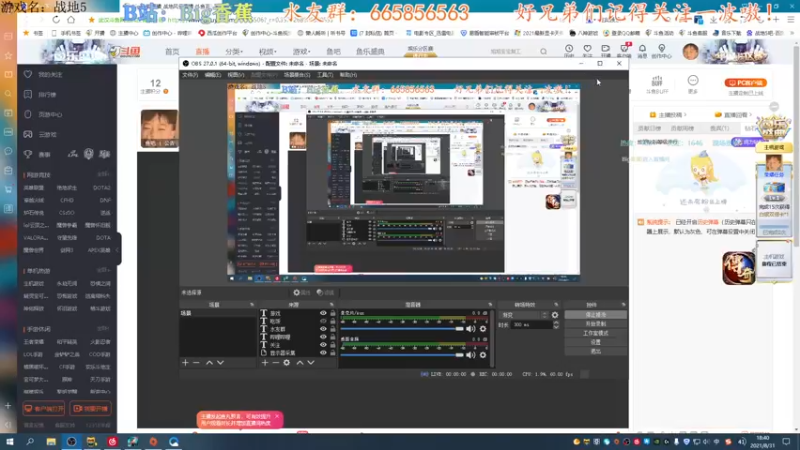
Task: Adjust the 桌面音频 volume slider
Action: coord(402,355)
